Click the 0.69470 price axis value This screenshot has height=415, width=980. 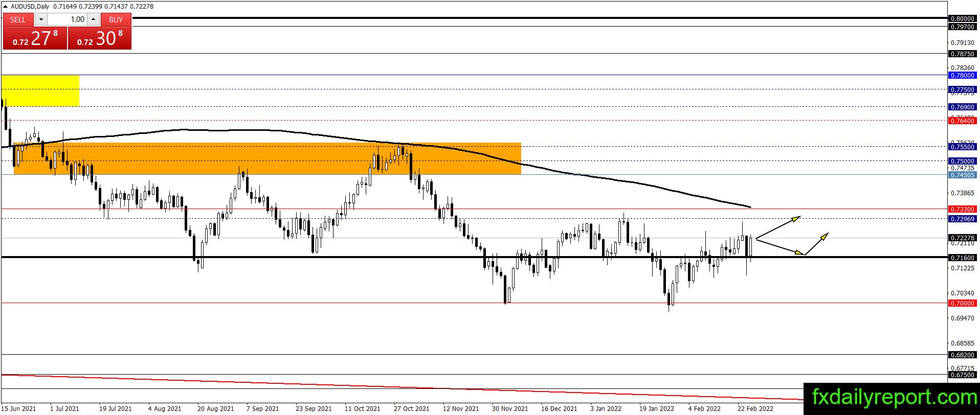(x=962, y=318)
